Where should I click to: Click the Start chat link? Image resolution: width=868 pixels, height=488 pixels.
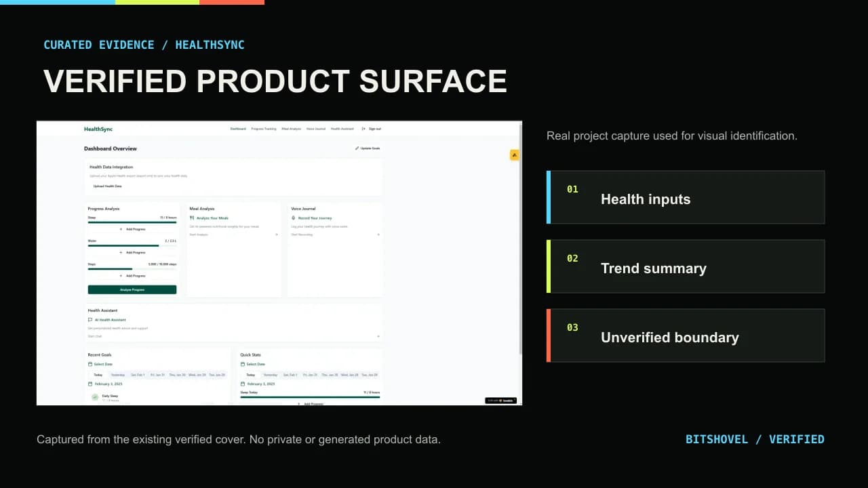(95, 336)
